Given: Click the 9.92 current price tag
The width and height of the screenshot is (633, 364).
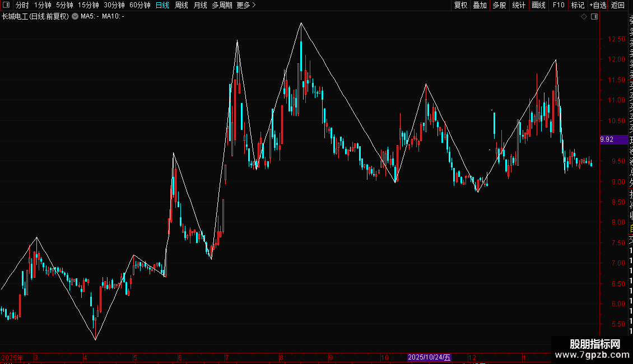Looking at the screenshot, I should click(613, 139).
